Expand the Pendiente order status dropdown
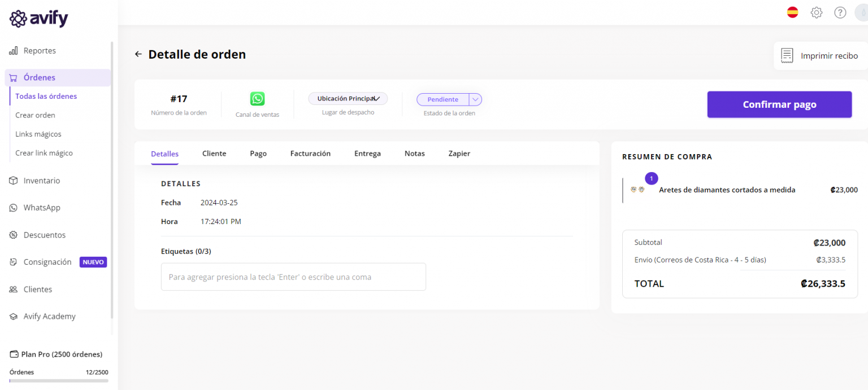The height and width of the screenshot is (390, 868). [x=475, y=99]
